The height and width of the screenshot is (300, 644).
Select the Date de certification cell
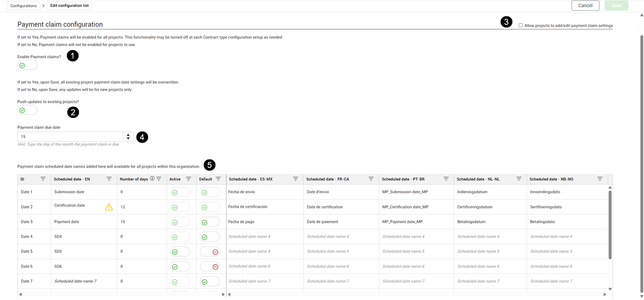click(x=341, y=207)
